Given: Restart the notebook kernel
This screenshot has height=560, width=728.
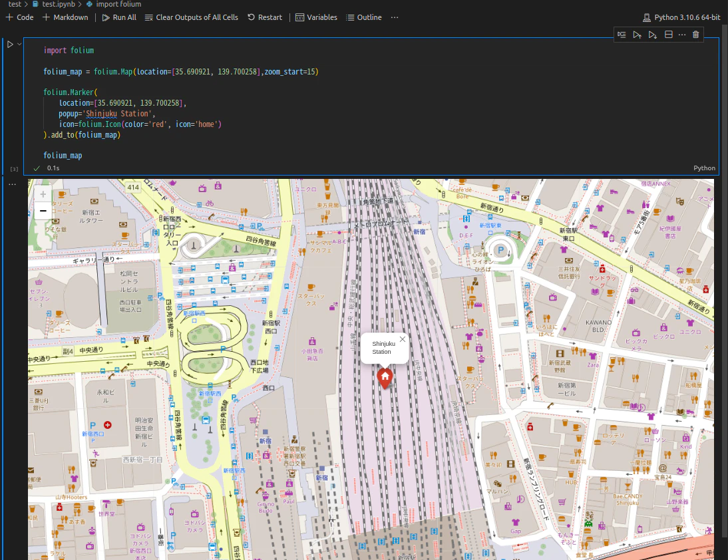Looking at the screenshot, I should (265, 17).
